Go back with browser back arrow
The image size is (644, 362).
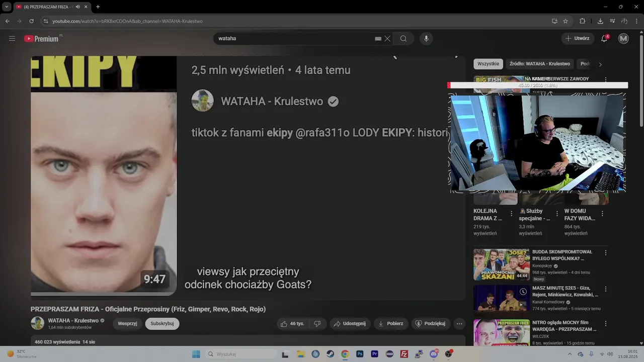pyautogui.click(x=7, y=21)
